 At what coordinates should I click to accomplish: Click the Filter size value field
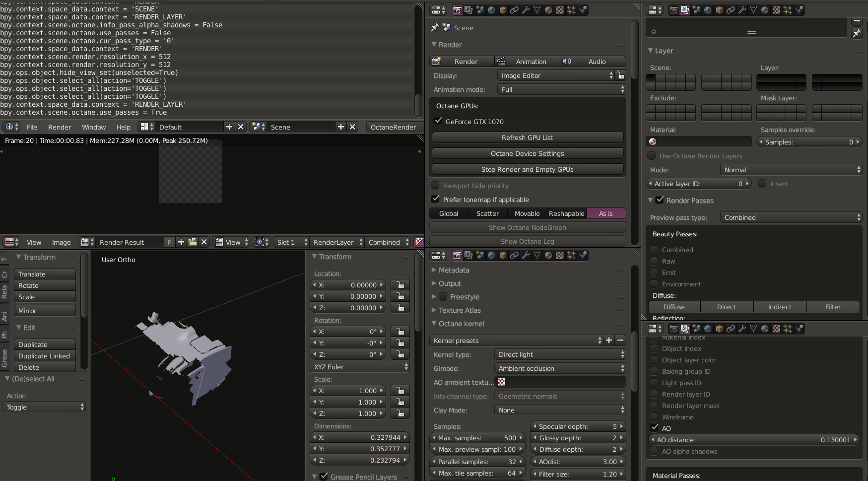pos(578,474)
